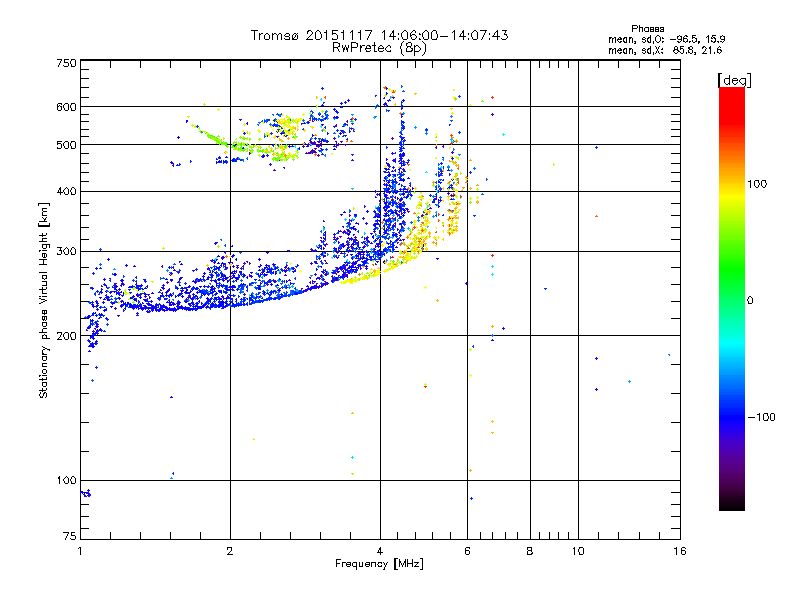The height and width of the screenshot is (600, 800).
Task: Click the 'Frequency [MHz]' axis title
Action: click(379, 564)
